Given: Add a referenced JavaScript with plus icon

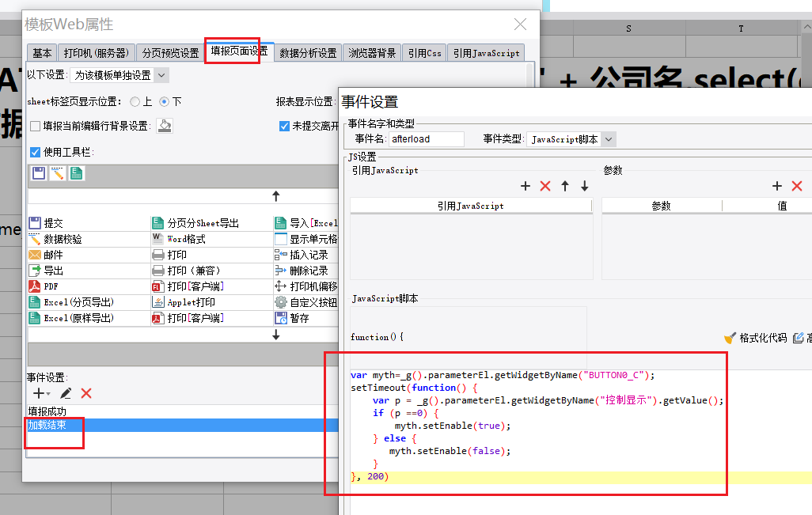Looking at the screenshot, I should (x=526, y=186).
